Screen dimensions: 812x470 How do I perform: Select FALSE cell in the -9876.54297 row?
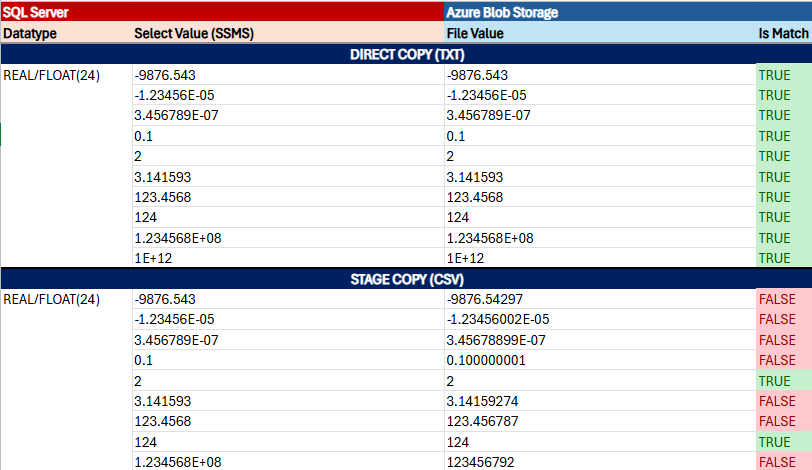[784, 299]
